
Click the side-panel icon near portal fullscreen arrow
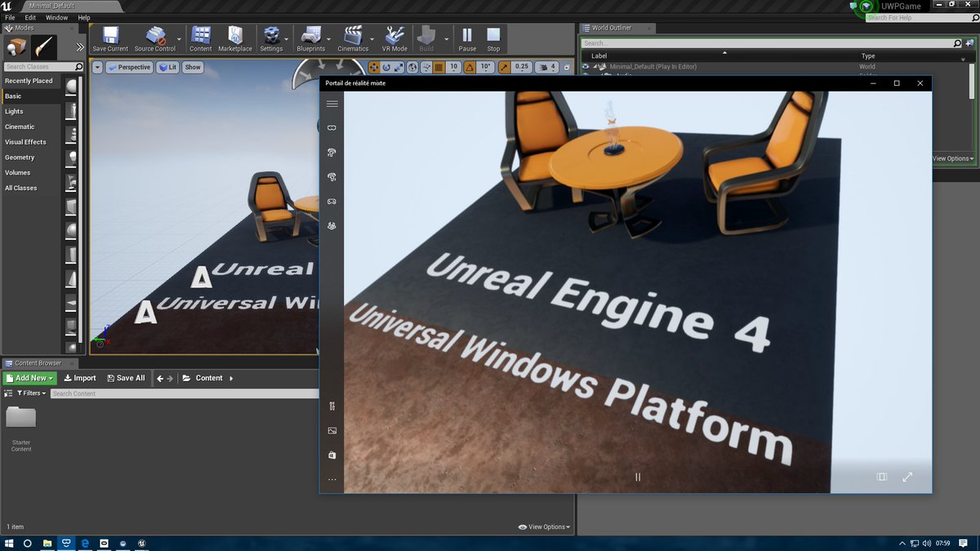(x=882, y=477)
